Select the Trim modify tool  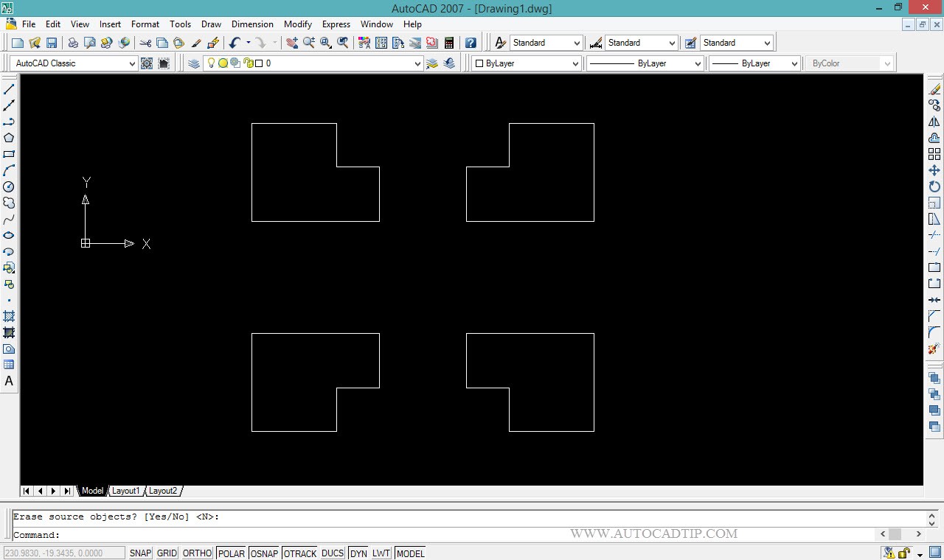coord(934,235)
